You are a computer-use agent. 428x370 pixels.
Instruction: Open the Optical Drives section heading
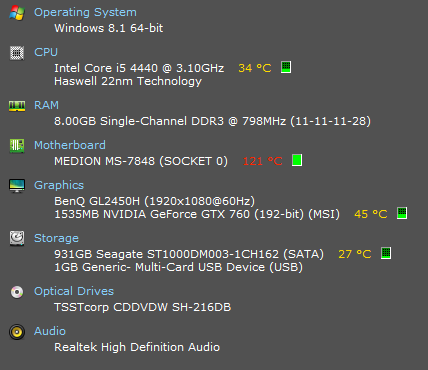click(x=74, y=291)
